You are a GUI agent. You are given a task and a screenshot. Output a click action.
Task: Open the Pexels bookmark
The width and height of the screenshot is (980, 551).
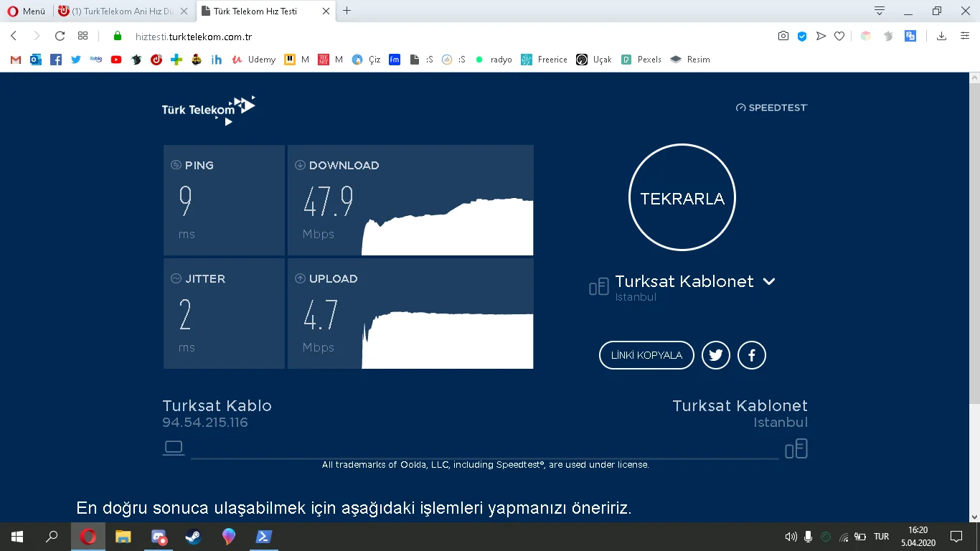pos(641,60)
